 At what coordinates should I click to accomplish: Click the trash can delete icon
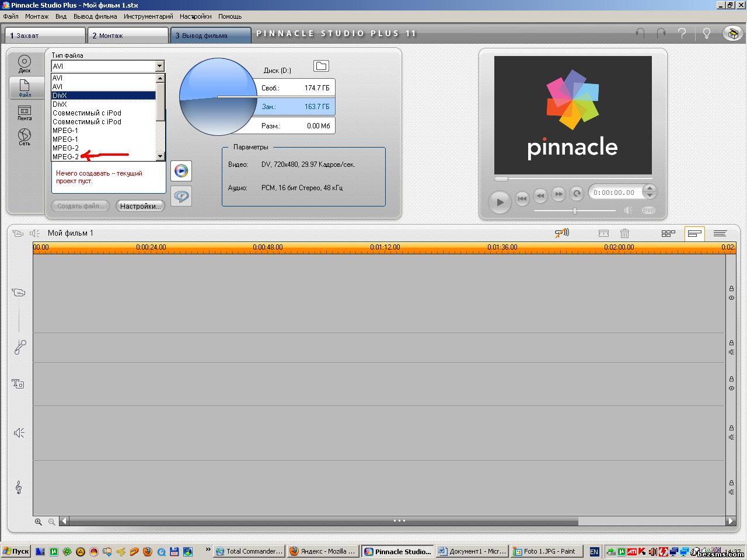(624, 233)
